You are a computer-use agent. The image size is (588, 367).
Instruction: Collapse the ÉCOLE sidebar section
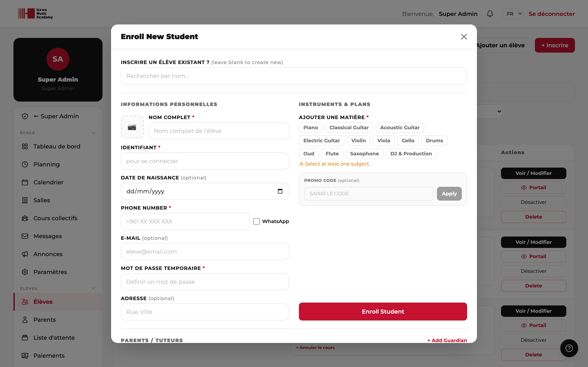pyautogui.click(x=94, y=133)
